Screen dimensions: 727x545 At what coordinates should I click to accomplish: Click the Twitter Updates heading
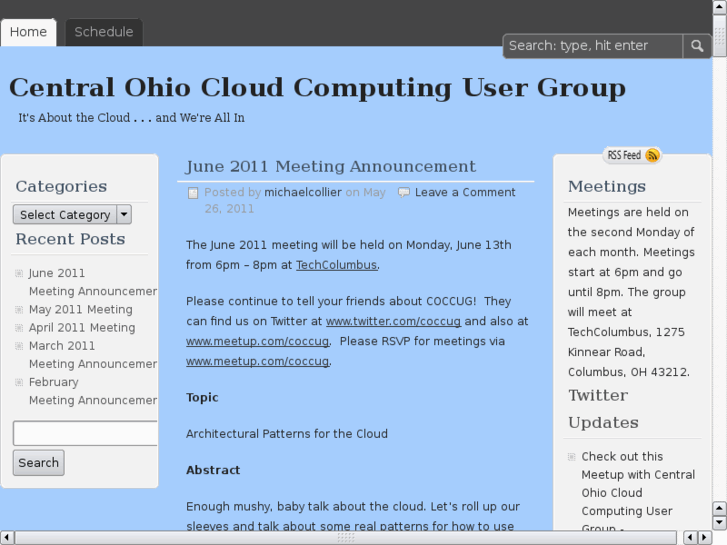(603, 409)
